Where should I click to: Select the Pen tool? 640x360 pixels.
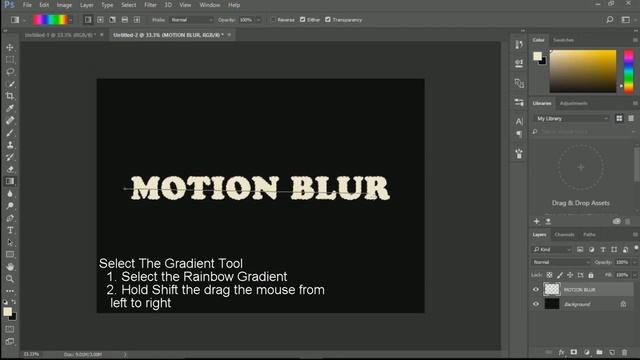coord(10,218)
